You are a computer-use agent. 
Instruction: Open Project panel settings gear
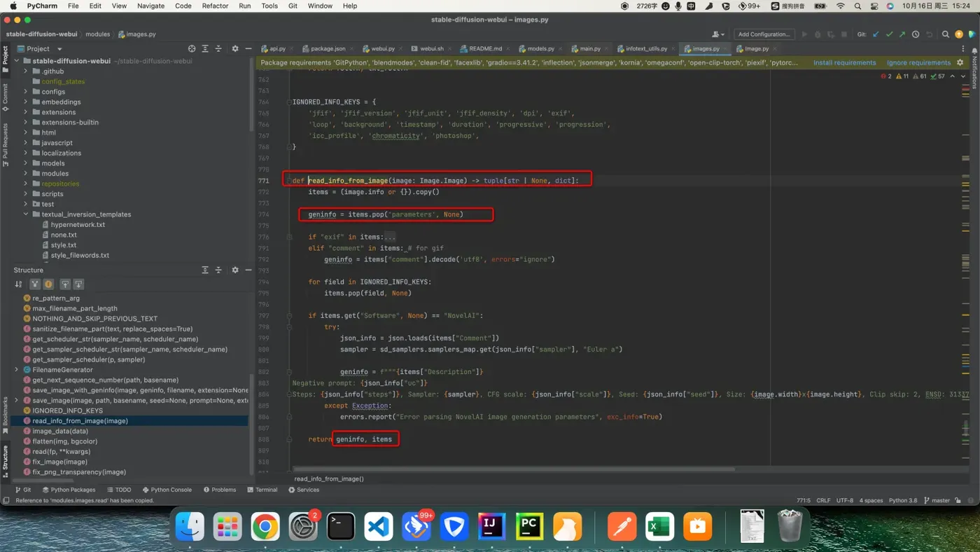(235, 48)
